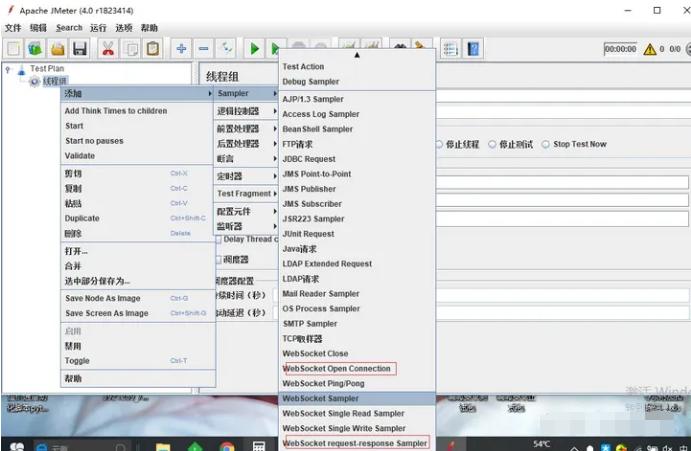Choose Save Node As Image
Image resolution: width=691 pixels, height=451 pixels.
click(x=137, y=298)
